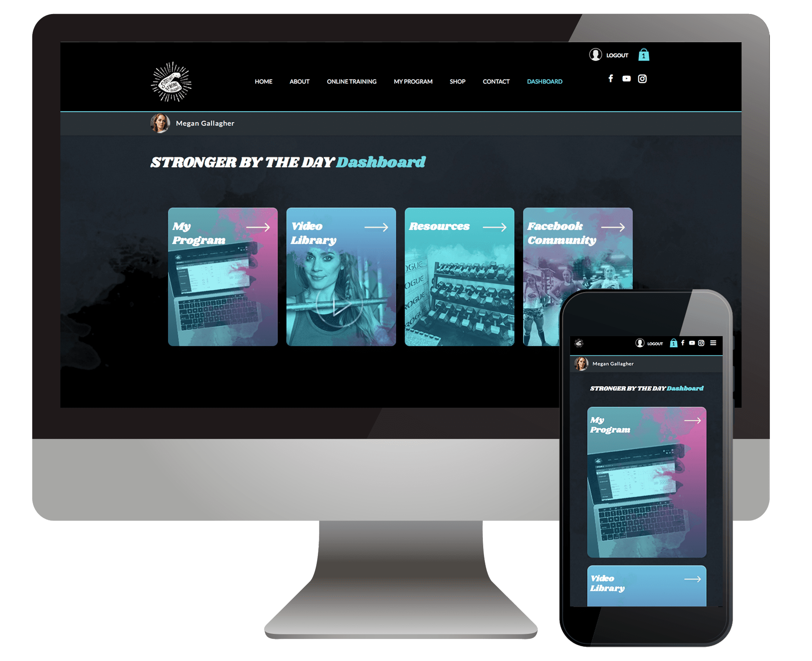Click the HOME navigation tab
Viewport: 812px width, 661px height.
pyautogui.click(x=263, y=80)
